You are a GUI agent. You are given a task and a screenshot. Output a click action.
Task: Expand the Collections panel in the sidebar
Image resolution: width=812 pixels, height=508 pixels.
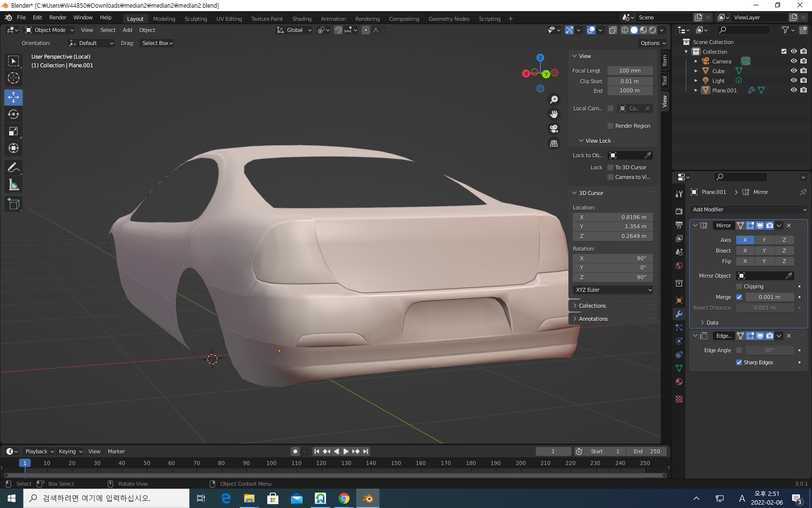pos(592,306)
